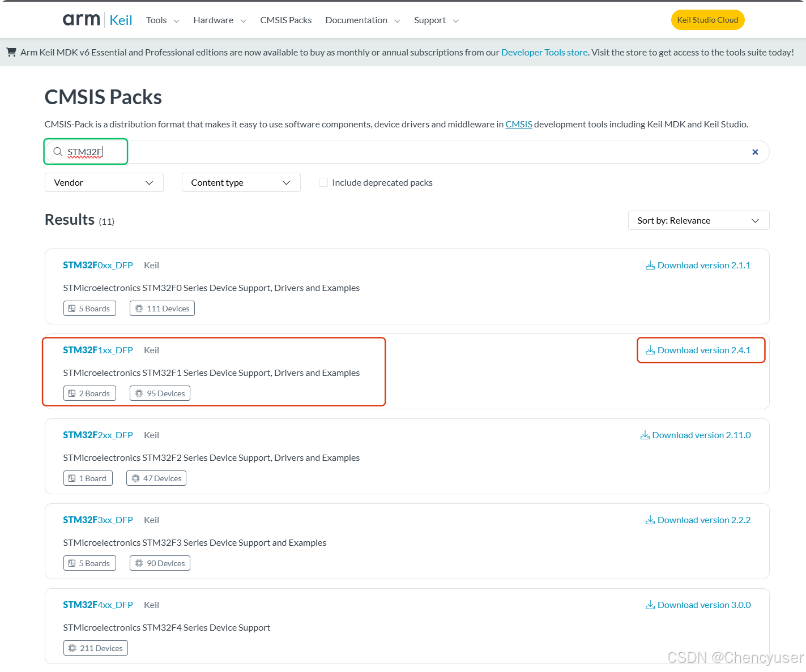Clear the search with the X icon
806x672 pixels.
tap(755, 152)
